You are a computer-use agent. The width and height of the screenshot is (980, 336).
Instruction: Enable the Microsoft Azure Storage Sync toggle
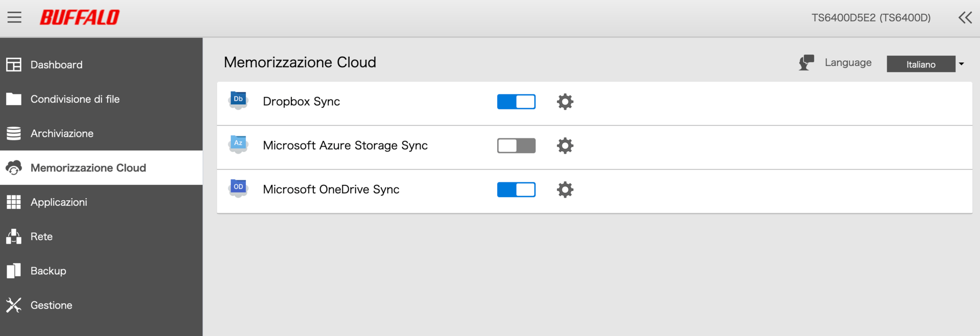(517, 146)
